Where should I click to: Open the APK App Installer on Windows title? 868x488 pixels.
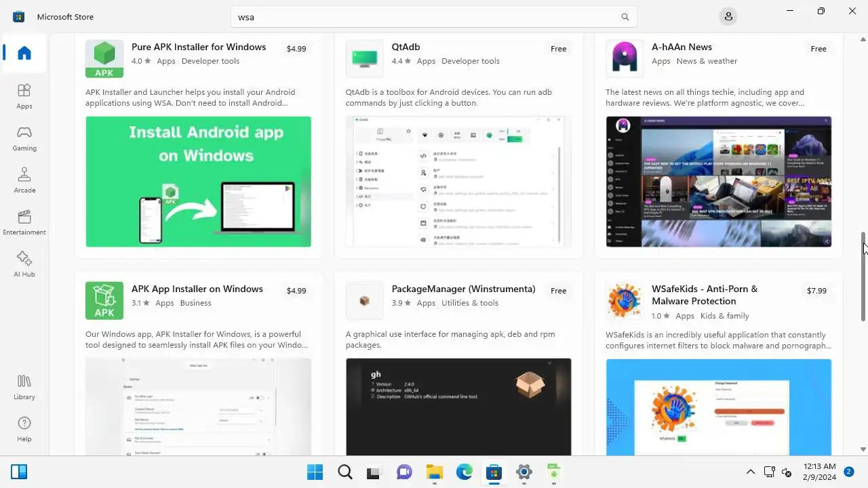point(197,289)
